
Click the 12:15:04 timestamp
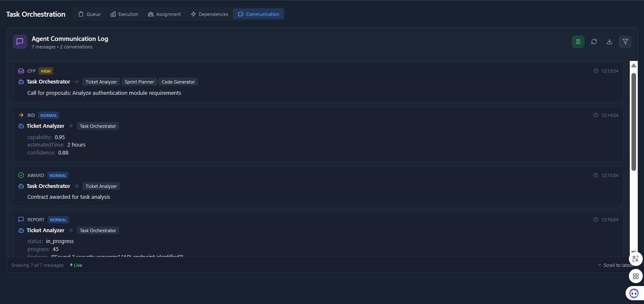click(610, 175)
